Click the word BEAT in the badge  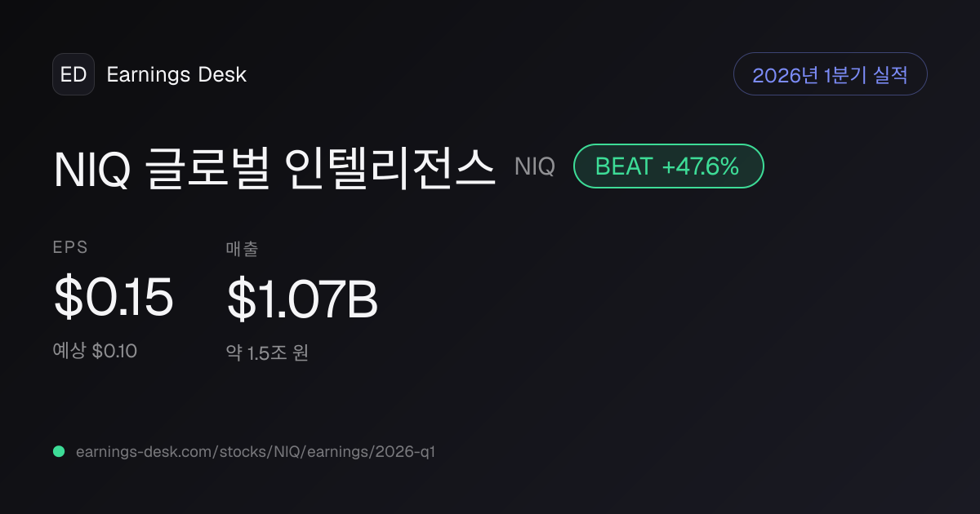tap(624, 166)
